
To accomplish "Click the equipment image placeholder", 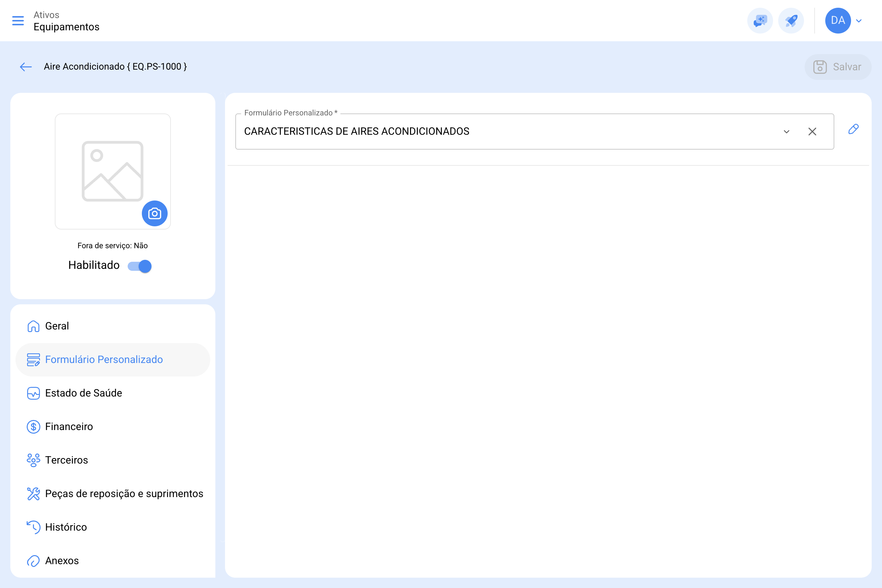I will point(113,171).
